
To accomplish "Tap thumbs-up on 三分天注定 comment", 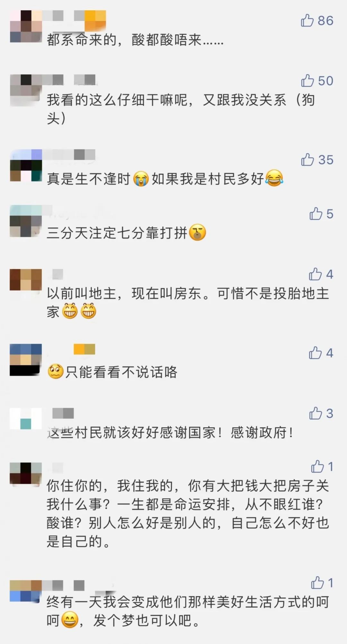I will pos(316,214).
